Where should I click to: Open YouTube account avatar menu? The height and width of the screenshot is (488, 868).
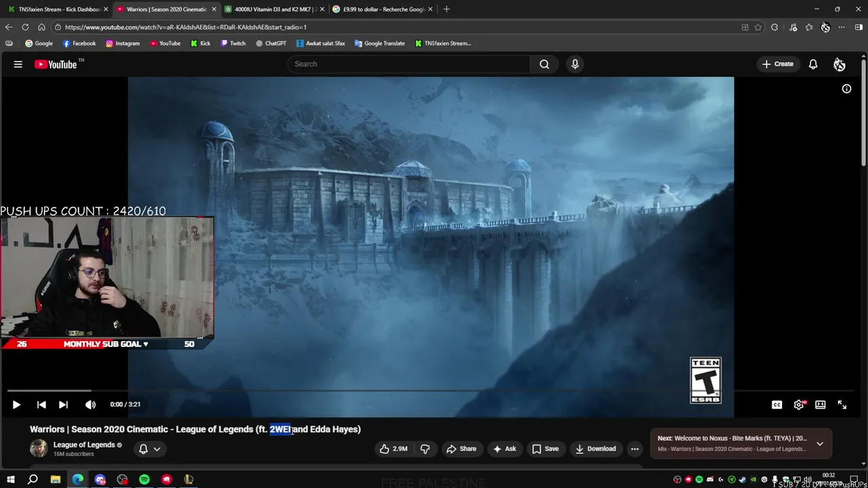(840, 64)
